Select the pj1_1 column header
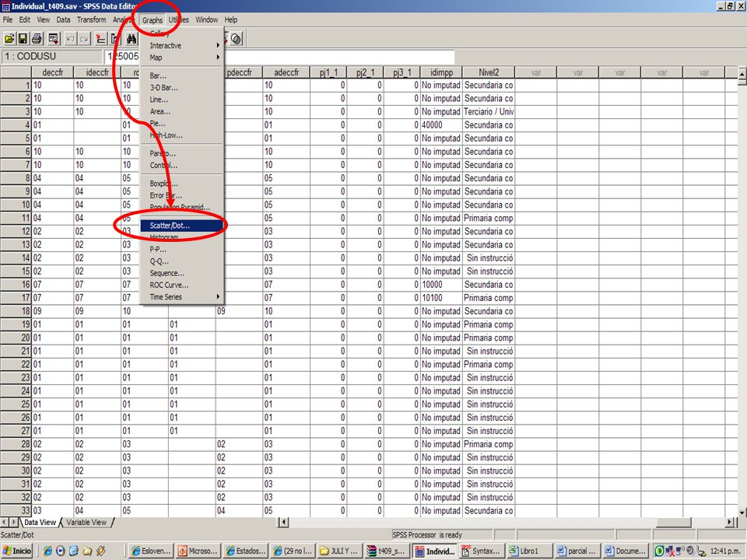 coord(328,72)
